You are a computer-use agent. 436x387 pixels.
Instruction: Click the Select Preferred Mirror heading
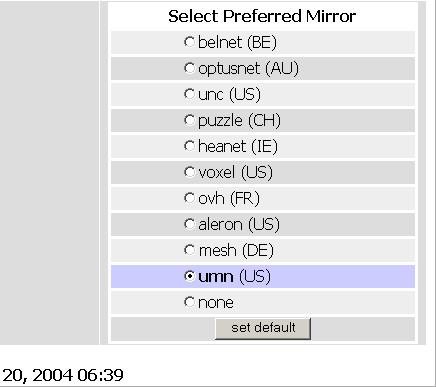point(262,16)
